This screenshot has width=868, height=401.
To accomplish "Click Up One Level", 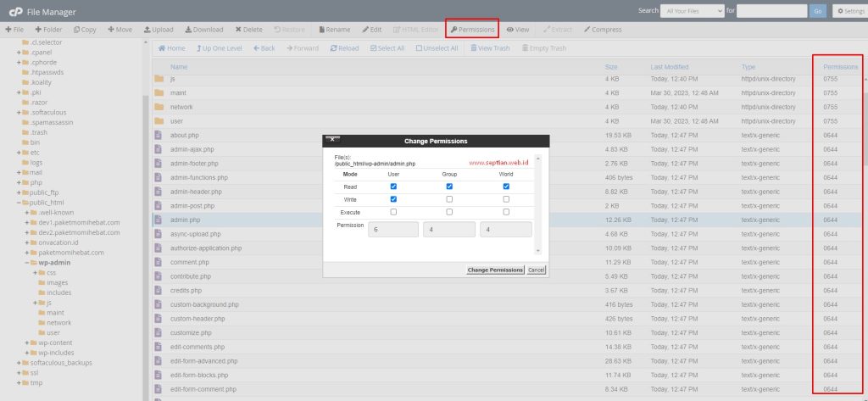I will (x=220, y=48).
